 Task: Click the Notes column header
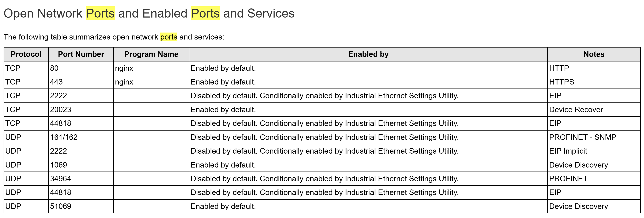pos(594,54)
